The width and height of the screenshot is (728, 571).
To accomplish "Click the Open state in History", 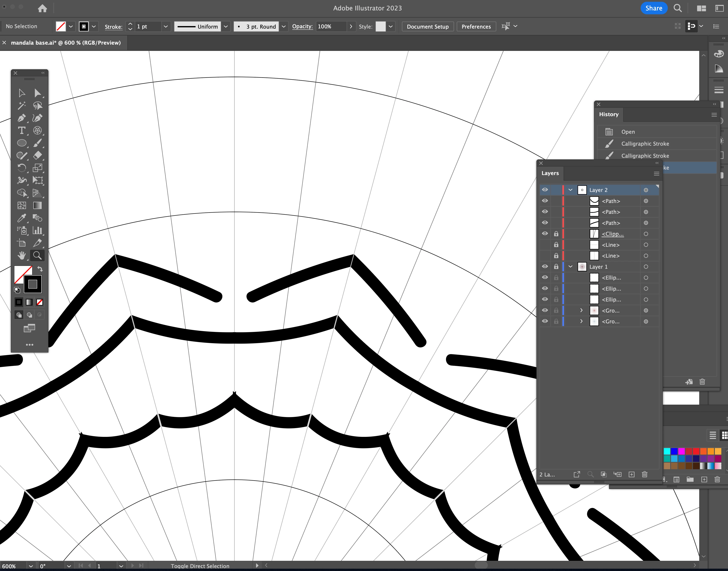I will tap(628, 132).
